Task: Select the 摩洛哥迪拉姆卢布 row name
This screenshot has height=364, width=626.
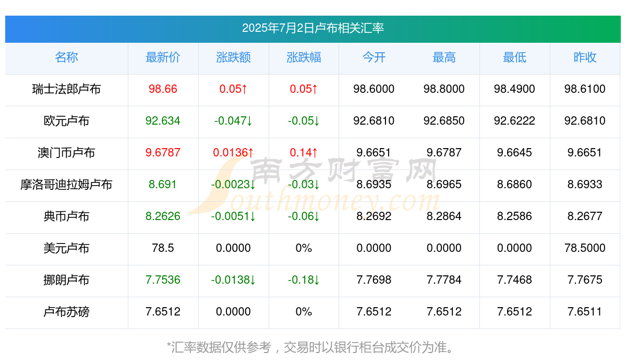Action: 66,185
